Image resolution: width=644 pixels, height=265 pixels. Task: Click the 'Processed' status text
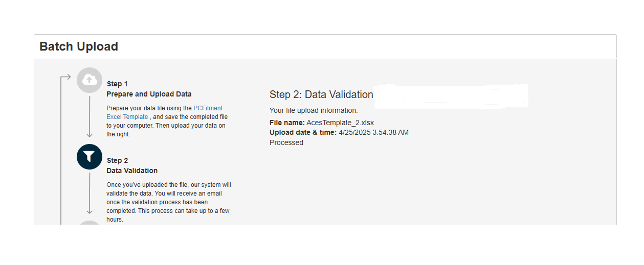point(286,142)
